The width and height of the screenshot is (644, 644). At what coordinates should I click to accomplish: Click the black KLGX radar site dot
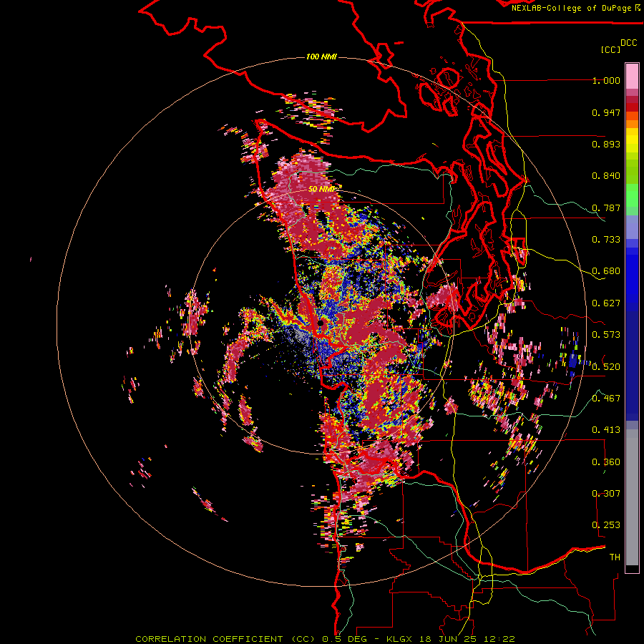coord(320,323)
